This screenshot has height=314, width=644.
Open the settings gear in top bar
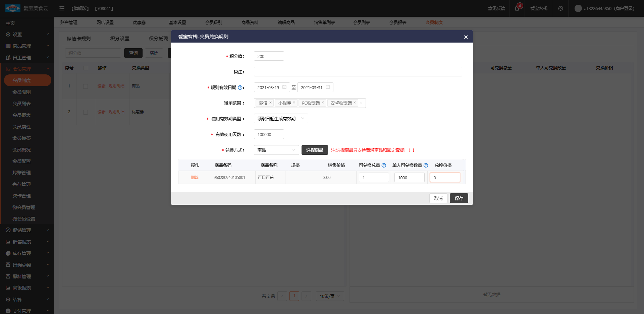tap(560, 8)
